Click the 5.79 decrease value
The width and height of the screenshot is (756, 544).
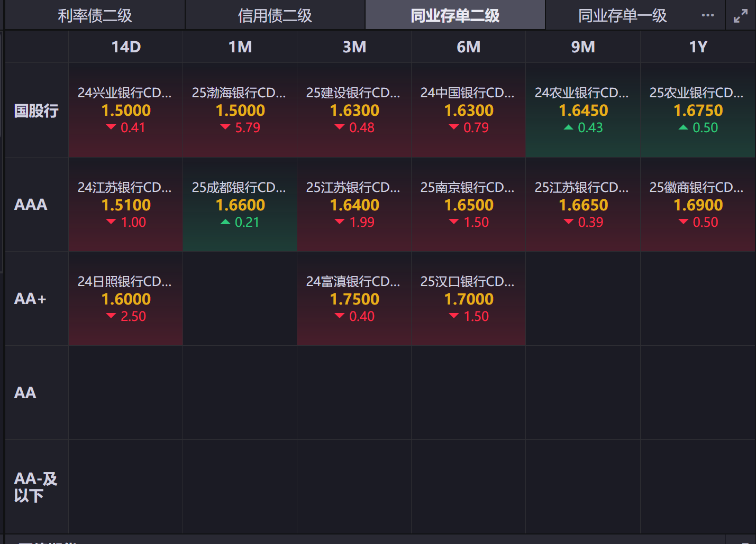tap(248, 127)
